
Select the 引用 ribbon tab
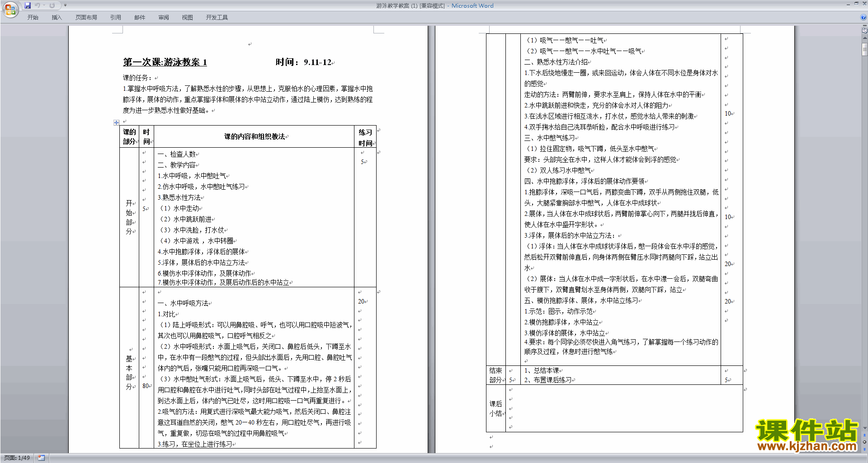(116, 18)
